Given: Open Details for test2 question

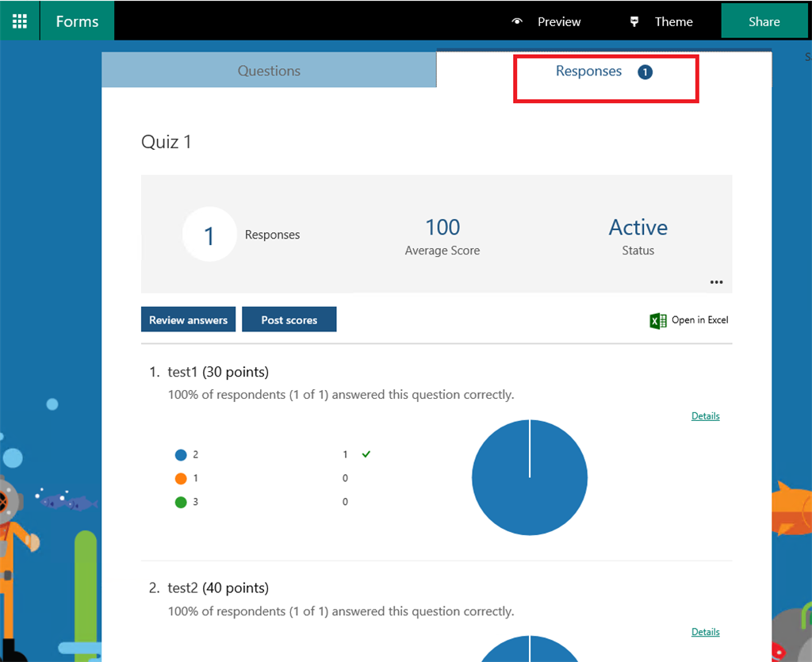Looking at the screenshot, I should [x=705, y=632].
